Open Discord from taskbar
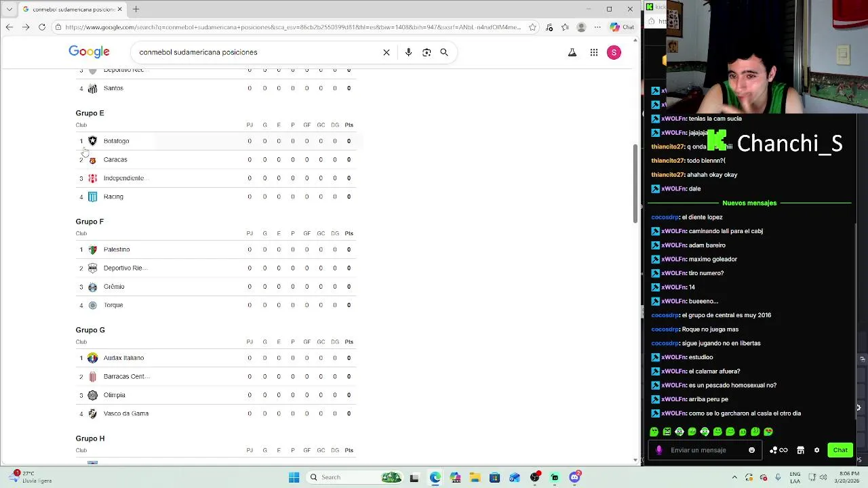Screen dimensions: 868x488 coord(575,477)
